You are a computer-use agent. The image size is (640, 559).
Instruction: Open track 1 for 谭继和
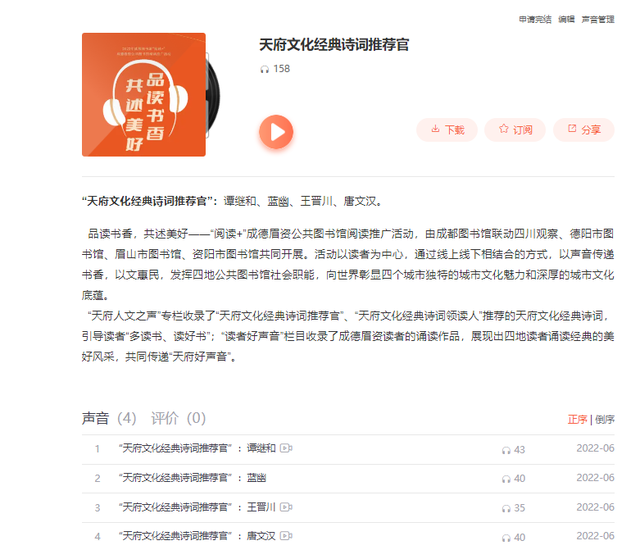(197, 448)
